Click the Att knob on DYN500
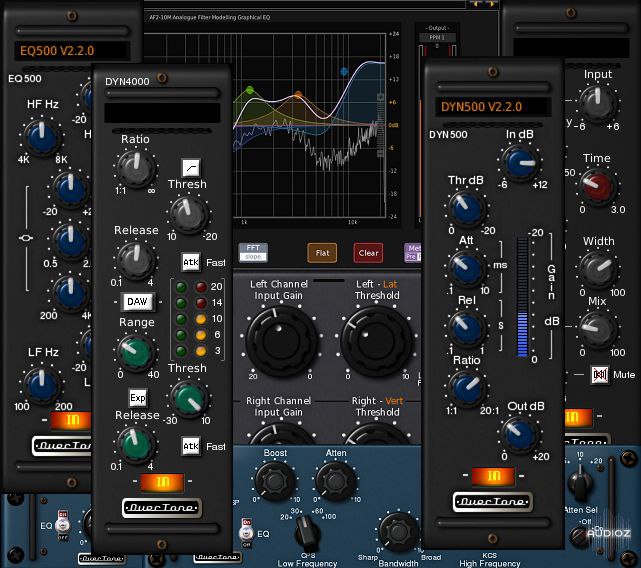641x568 pixels. (x=466, y=268)
